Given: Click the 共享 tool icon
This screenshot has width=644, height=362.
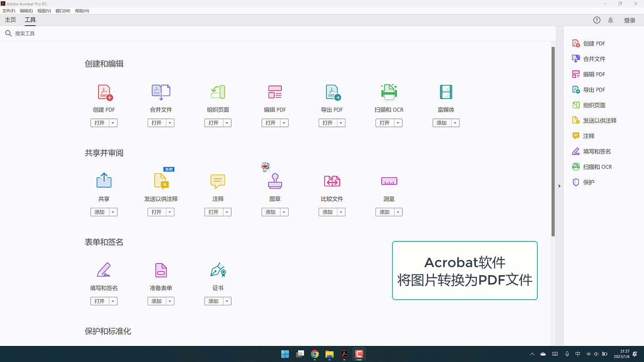Looking at the screenshot, I should coord(104,180).
